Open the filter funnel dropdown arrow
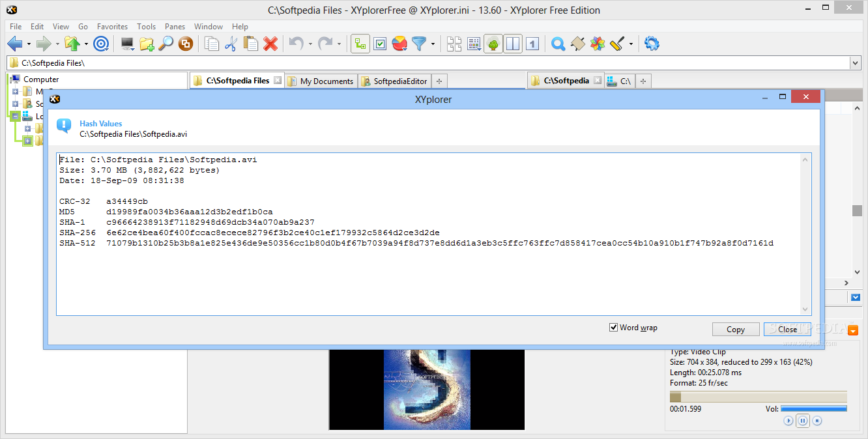Viewport: 868px width, 439px height. point(433,44)
